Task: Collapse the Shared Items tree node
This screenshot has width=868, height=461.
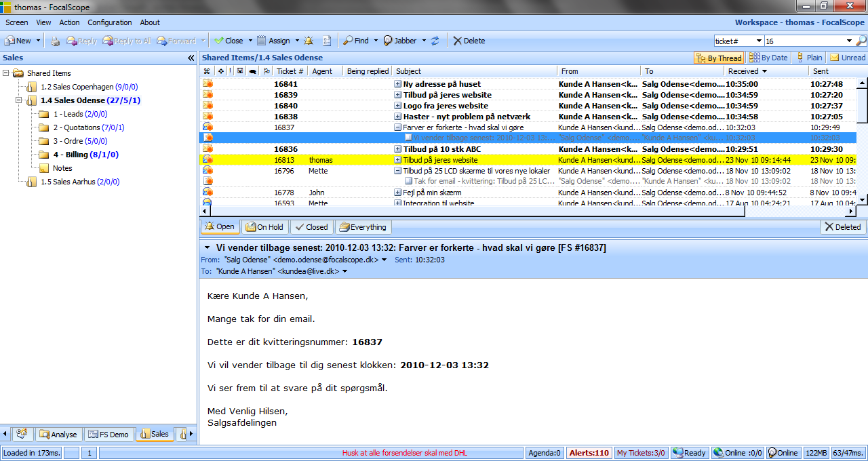Action: (6, 73)
